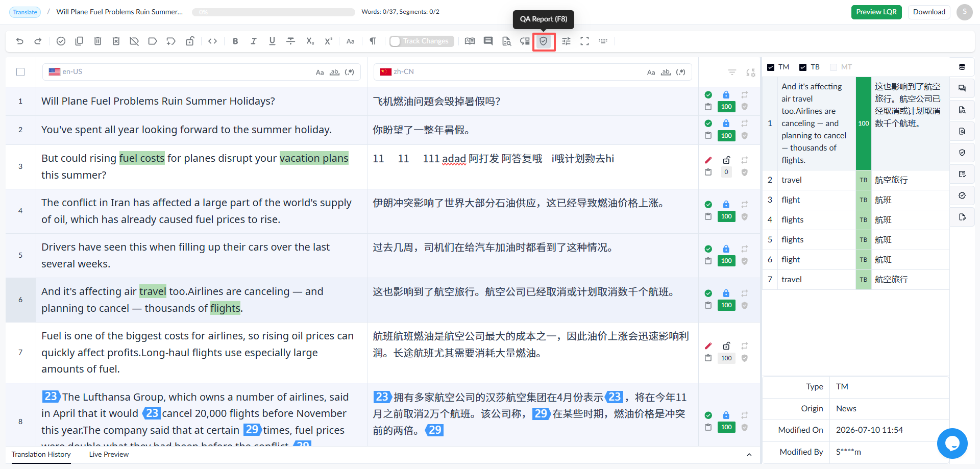980x469 pixels.
Task: Apply underline formatting
Action: 272,41
